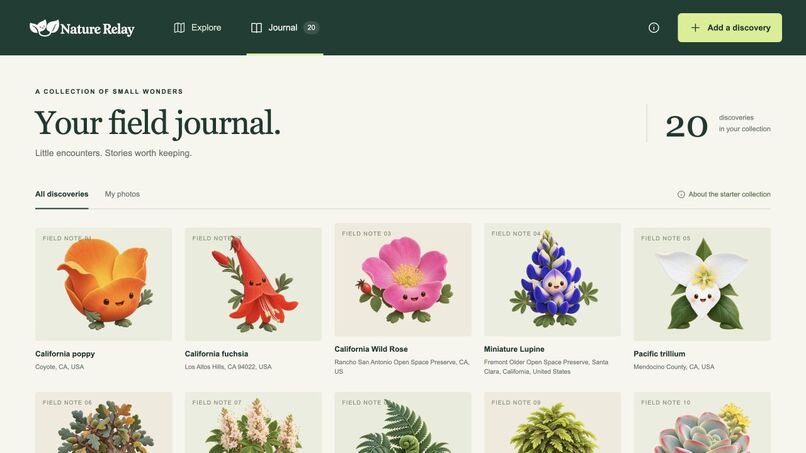Click the California Wild Rose title
This screenshot has width=806, height=453.
tap(371, 349)
